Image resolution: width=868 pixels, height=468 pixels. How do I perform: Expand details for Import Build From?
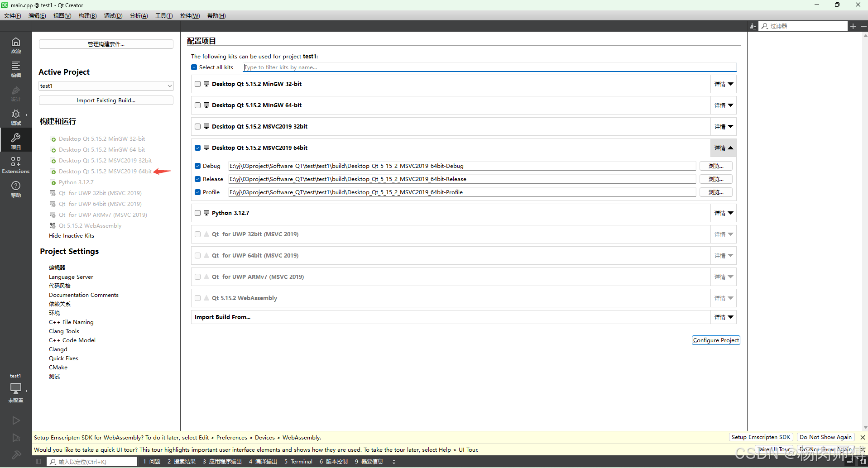724,317
